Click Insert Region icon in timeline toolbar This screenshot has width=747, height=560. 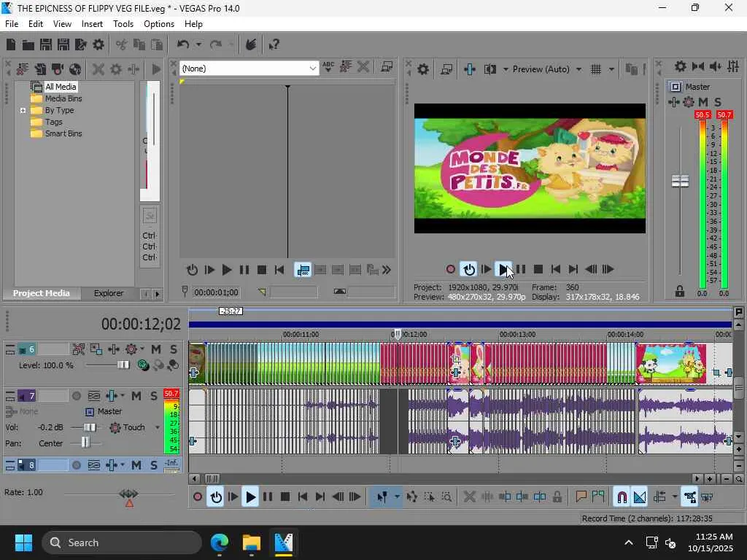point(598,497)
